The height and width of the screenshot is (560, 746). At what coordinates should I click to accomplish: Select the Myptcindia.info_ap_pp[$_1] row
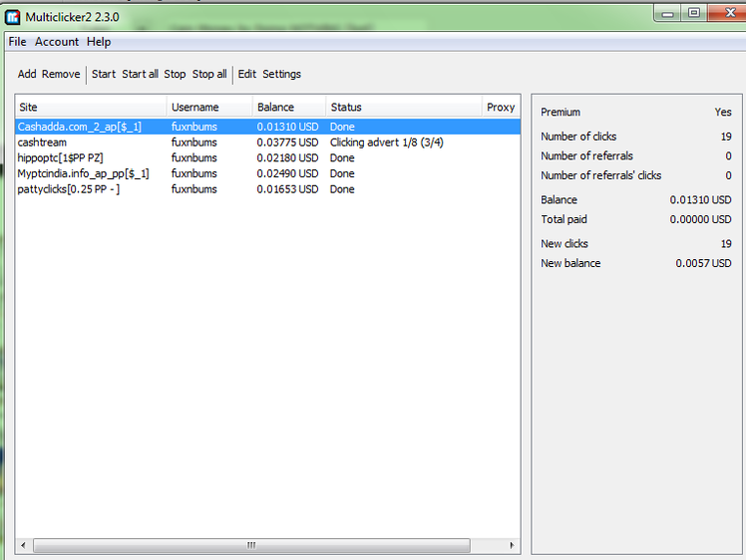[x=268, y=173]
